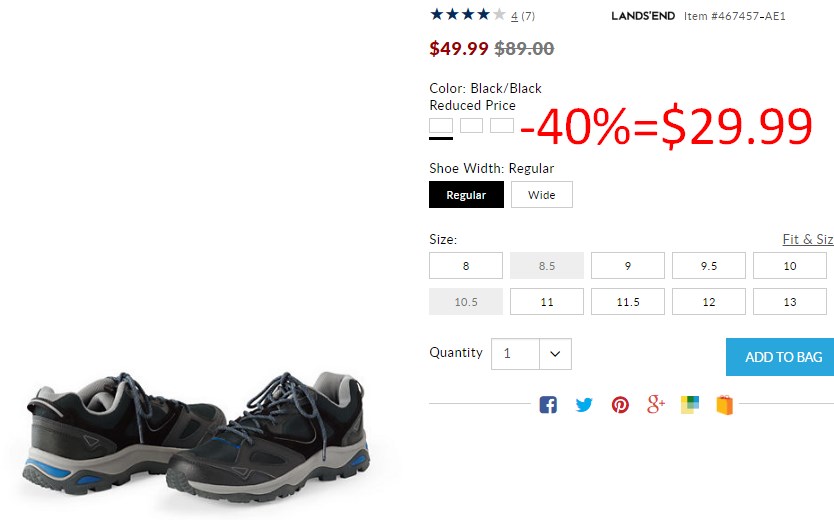The image size is (834, 520).
Task: Open the Fit & Size link
Action: pyautogui.click(x=808, y=239)
